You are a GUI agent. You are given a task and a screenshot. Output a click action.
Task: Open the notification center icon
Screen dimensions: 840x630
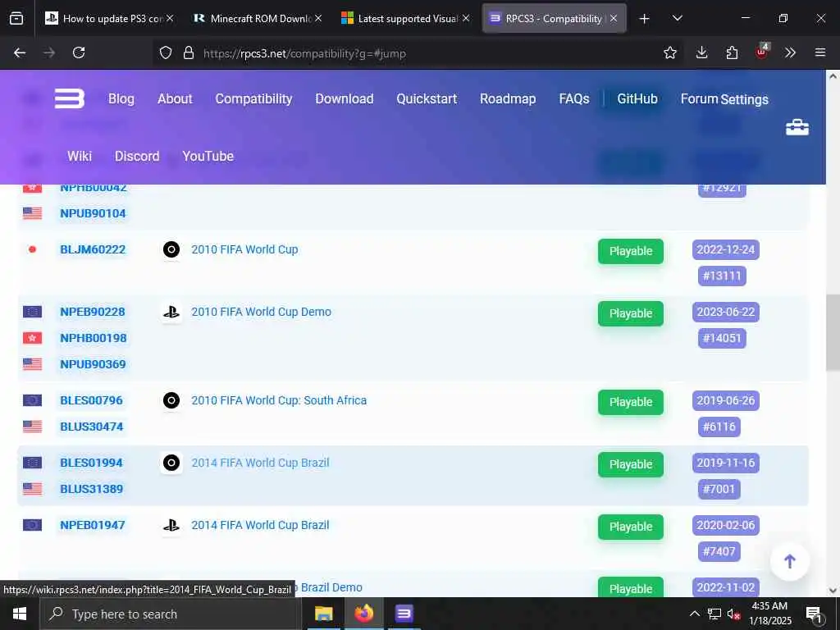[814, 614]
